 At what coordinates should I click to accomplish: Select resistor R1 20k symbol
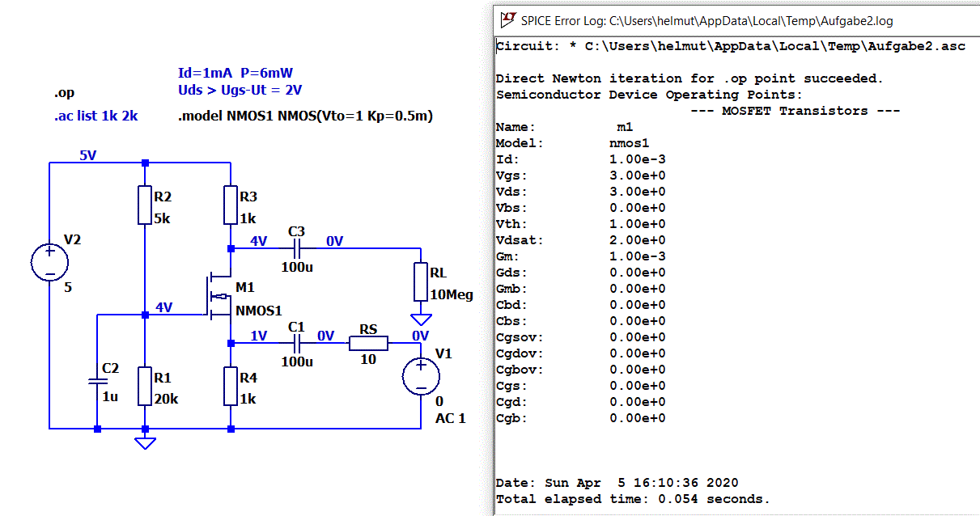(x=145, y=386)
